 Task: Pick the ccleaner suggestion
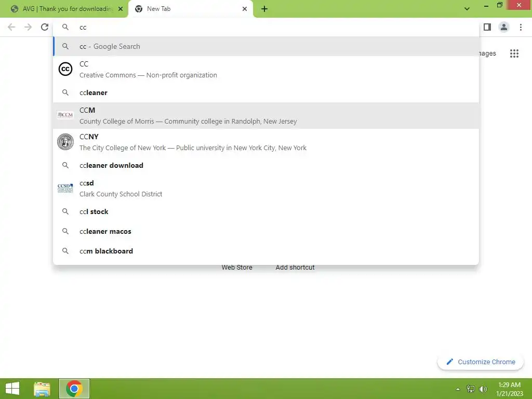266,92
